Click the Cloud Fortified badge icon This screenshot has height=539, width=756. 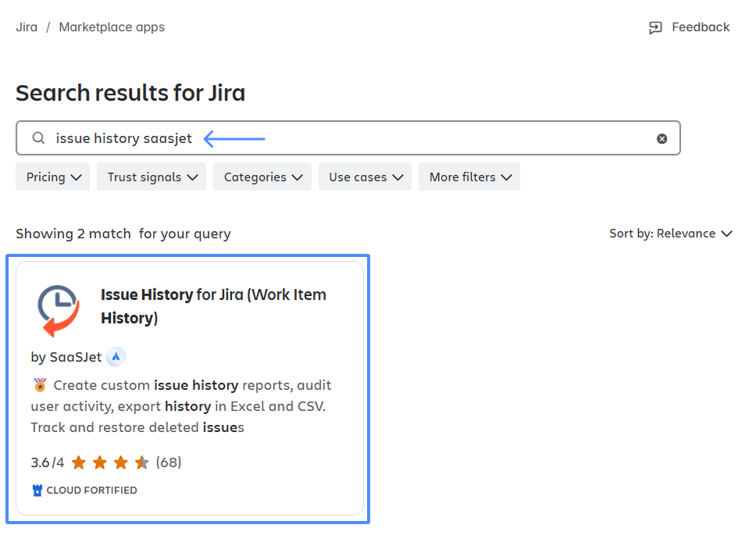tap(37, 491)
